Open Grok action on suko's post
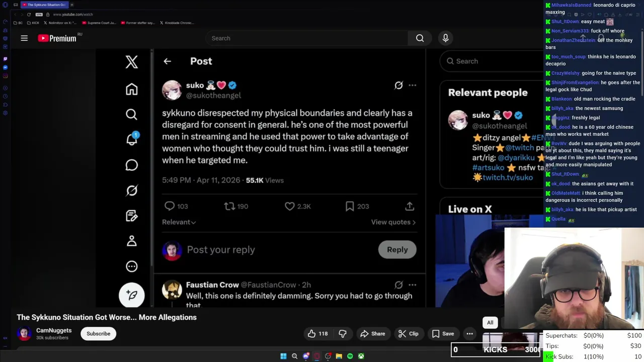The width and height of the screenshot is (644, 362). tap(398, 85)
